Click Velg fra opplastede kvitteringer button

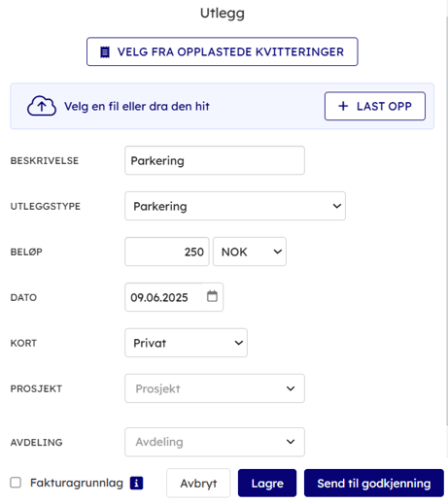point(223,51)
